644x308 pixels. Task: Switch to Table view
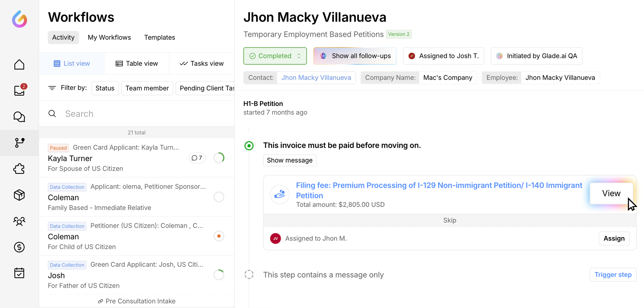point(137,64)
